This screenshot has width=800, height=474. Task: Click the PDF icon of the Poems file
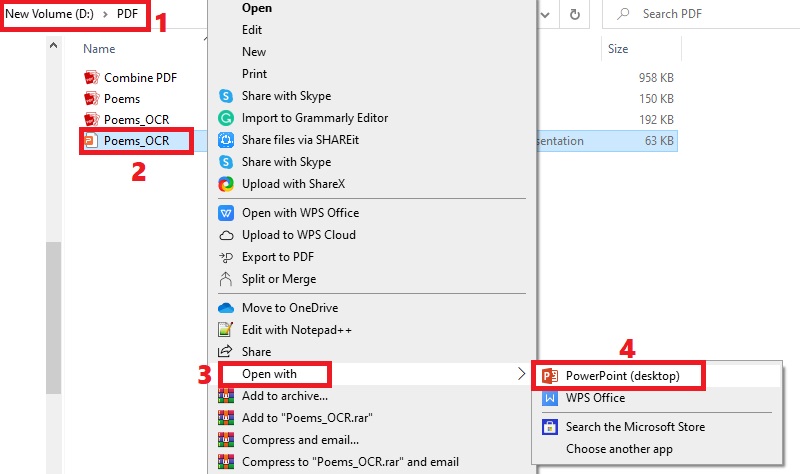pos(91,98)
